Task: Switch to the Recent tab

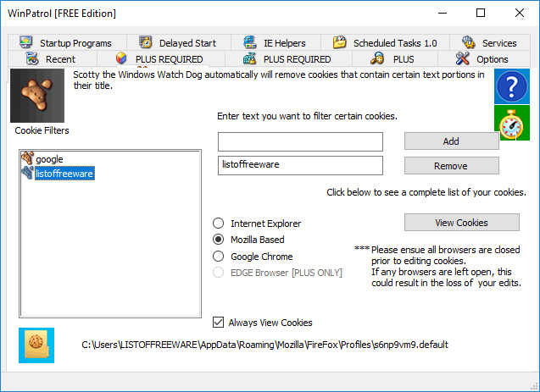Action: pyautogui.click(x=53, y=58)
